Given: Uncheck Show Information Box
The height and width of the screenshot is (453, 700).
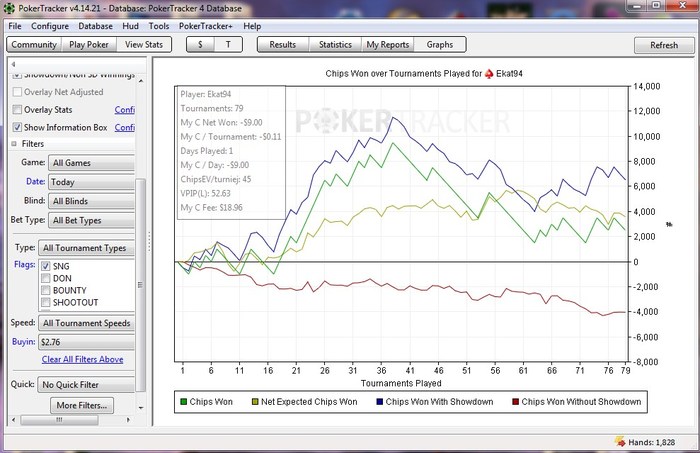Looking at the screenshot, I should (17, 127).
